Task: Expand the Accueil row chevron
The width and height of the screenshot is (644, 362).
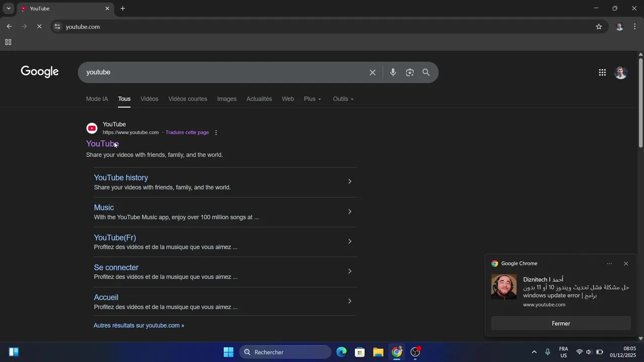Action: point(350,301)
